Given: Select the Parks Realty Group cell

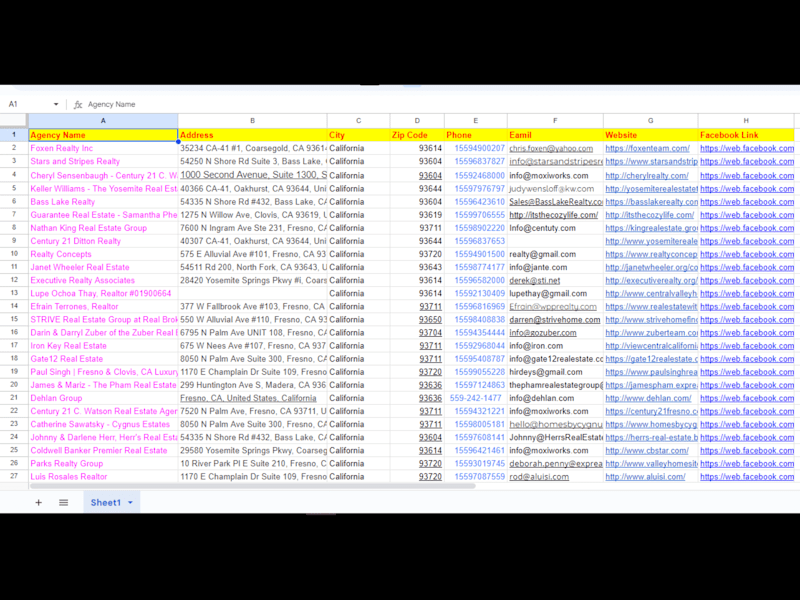Looking at the screenshot, I should click(103, 464).
